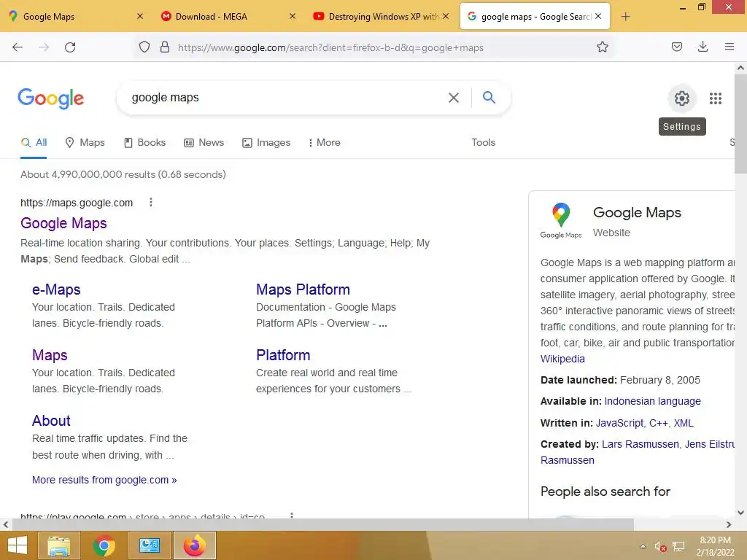Image resolution: width=747 pixels, height=560 pixels.
Task: Select the News search filter
Action: (x=204, y=142)
